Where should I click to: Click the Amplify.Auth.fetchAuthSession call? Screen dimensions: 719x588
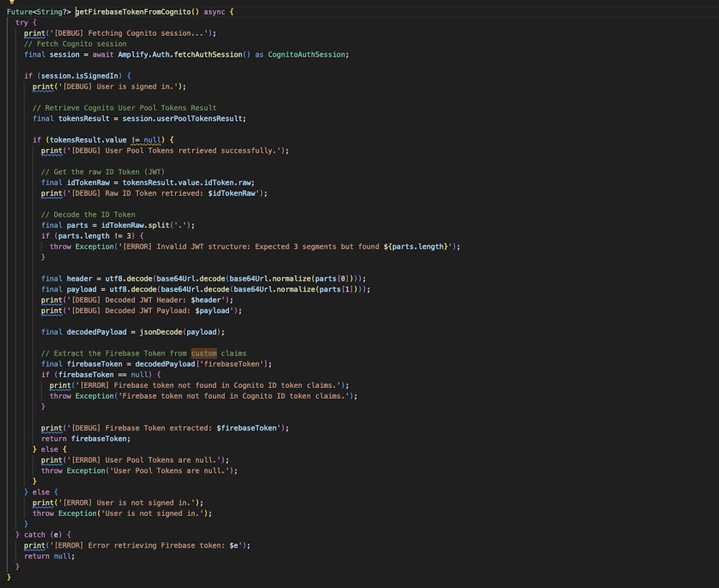pos(184,55)
